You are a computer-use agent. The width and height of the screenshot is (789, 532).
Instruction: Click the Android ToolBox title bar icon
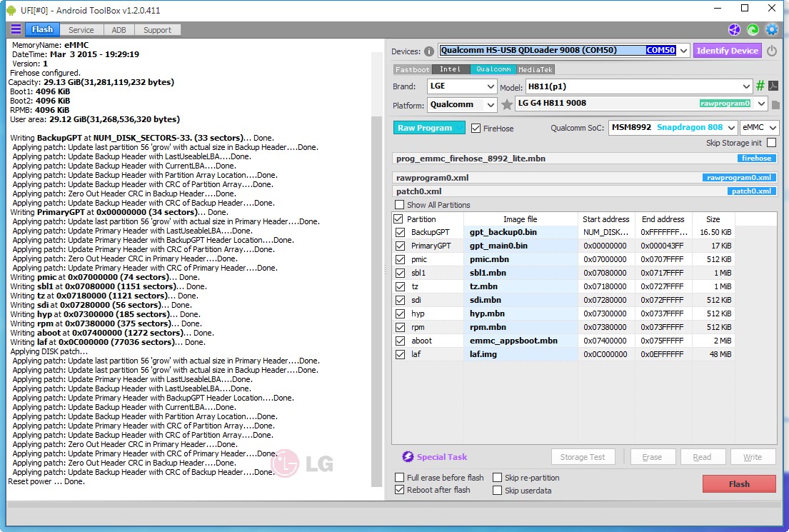point(11,10)
